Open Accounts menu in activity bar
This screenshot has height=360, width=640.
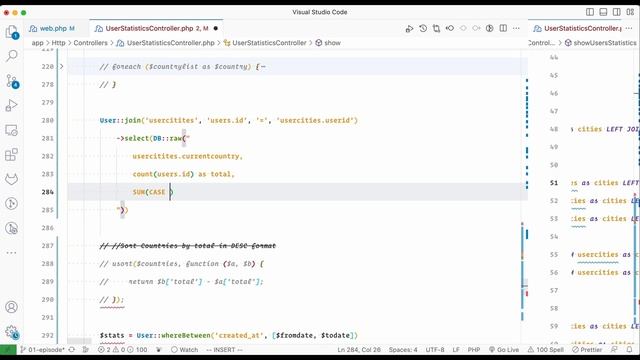click(12, 307)
